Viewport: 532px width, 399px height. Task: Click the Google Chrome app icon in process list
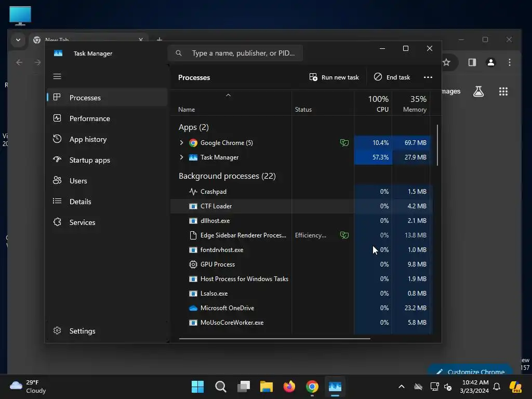(x=193, y=143)
